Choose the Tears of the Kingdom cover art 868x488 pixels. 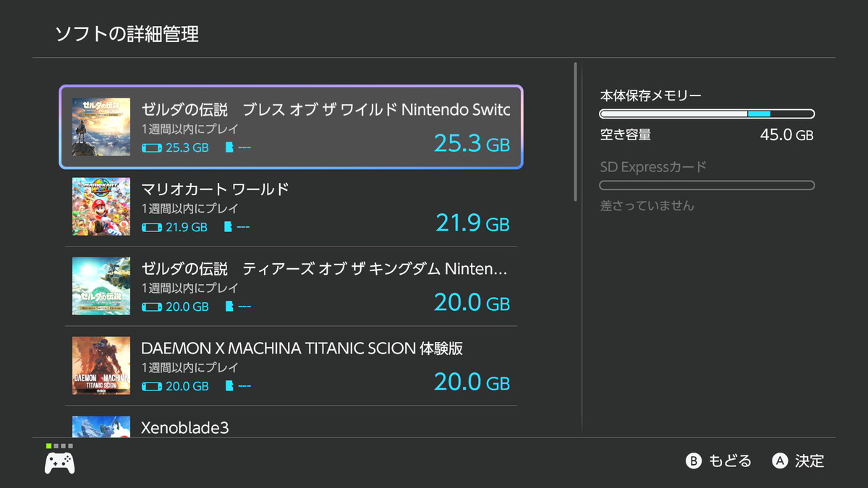tap(101, 286)
